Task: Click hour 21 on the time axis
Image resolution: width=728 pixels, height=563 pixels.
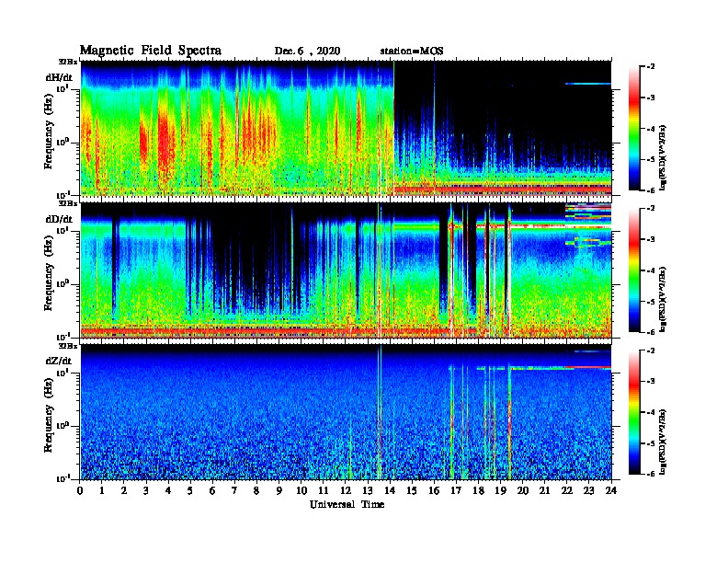Action: click(x=544, y=490)
